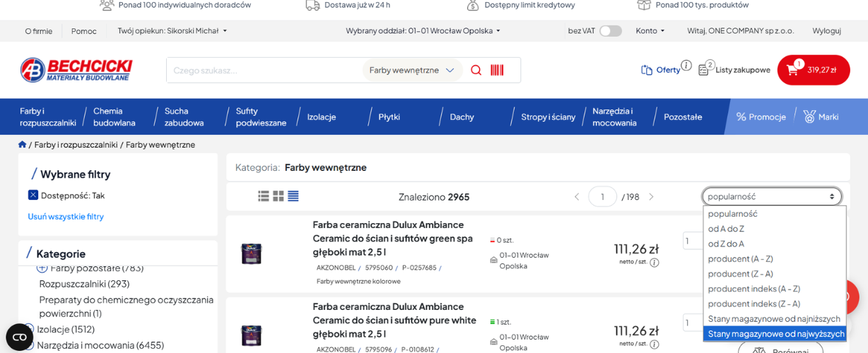Open Wybrany oddział branch dropdown
868x353 pixels.
(x=423, y=31)
